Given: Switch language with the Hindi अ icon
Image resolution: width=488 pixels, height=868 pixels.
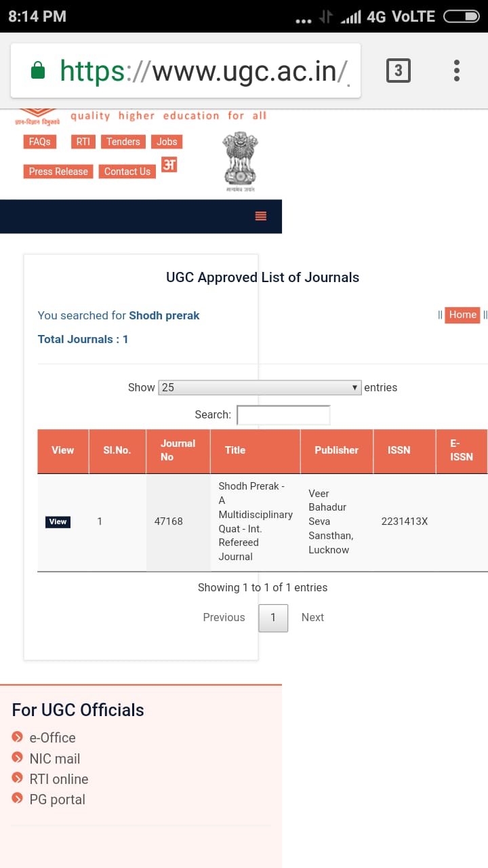Looking at the screenshot, I should [169, 164].
